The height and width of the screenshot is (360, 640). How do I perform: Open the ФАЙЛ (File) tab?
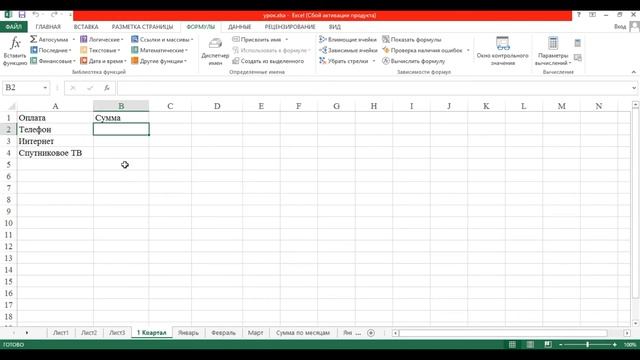tap(13, 27)
